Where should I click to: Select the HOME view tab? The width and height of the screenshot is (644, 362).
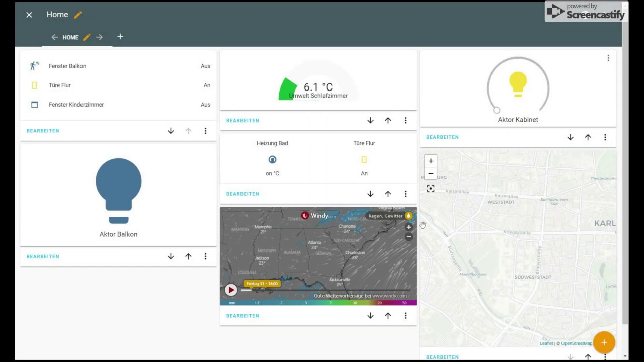click(x=70, y=37)
